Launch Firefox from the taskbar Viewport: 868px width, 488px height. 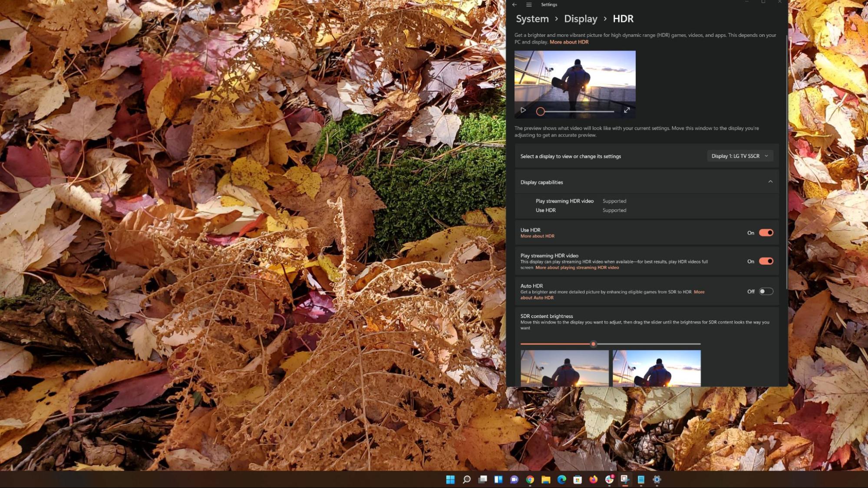pyautogui.click(x=593, y=480)
